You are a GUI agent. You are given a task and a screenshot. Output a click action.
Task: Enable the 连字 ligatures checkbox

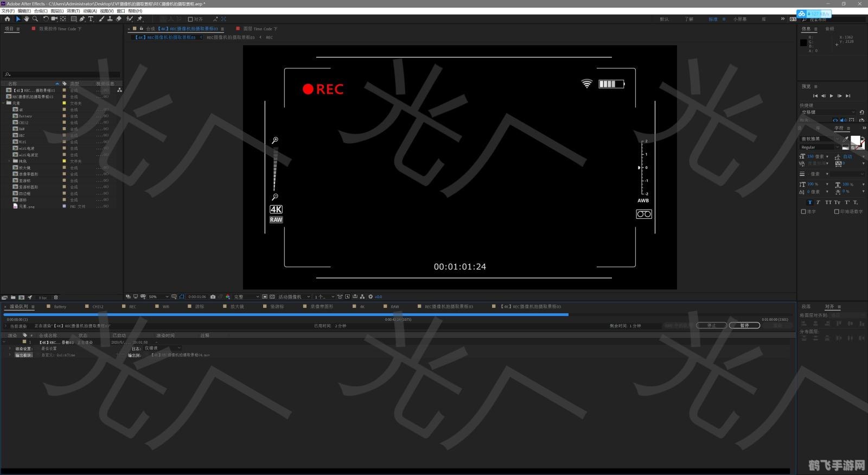tap(803, 212)
